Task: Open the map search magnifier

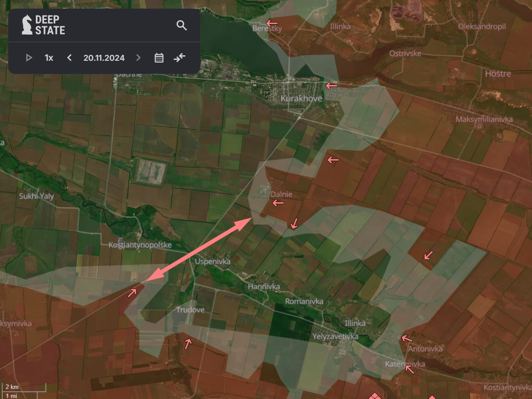Action: click(182, 25)
